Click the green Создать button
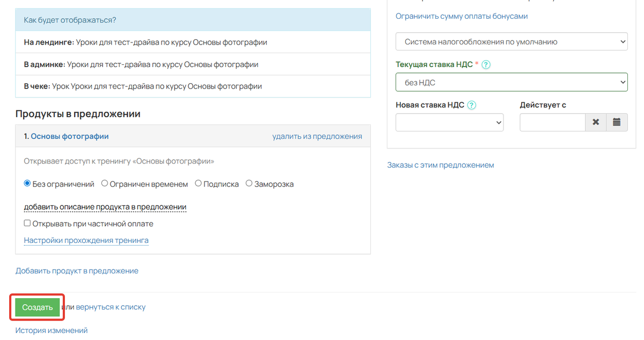Viewport: 644px width, 340px height. [x=36, y=307]
